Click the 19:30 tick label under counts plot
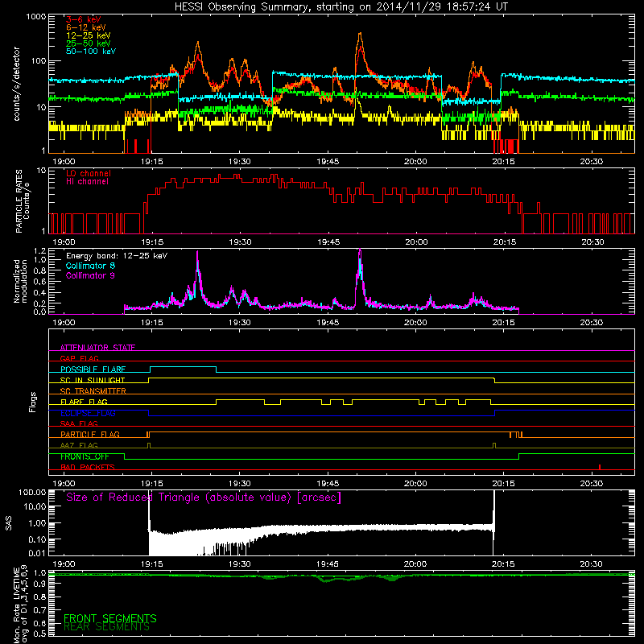Image resolution: width=644 pixels, height=644 pixels. [239, 162]
